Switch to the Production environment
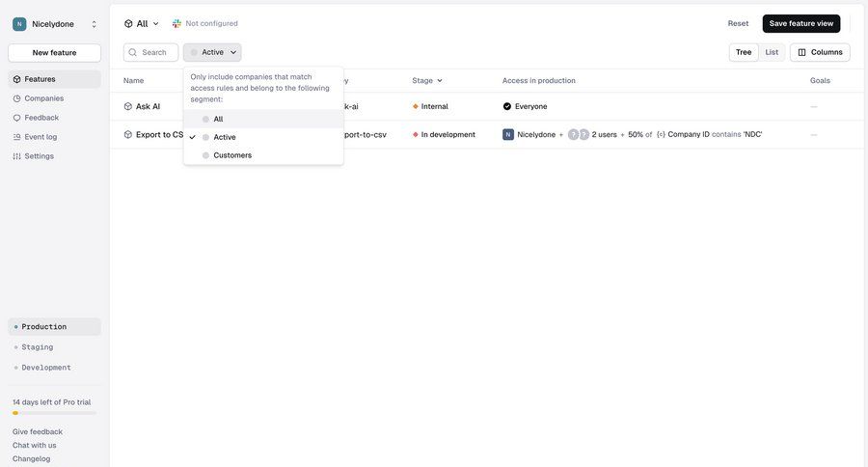 pos(54,327)
